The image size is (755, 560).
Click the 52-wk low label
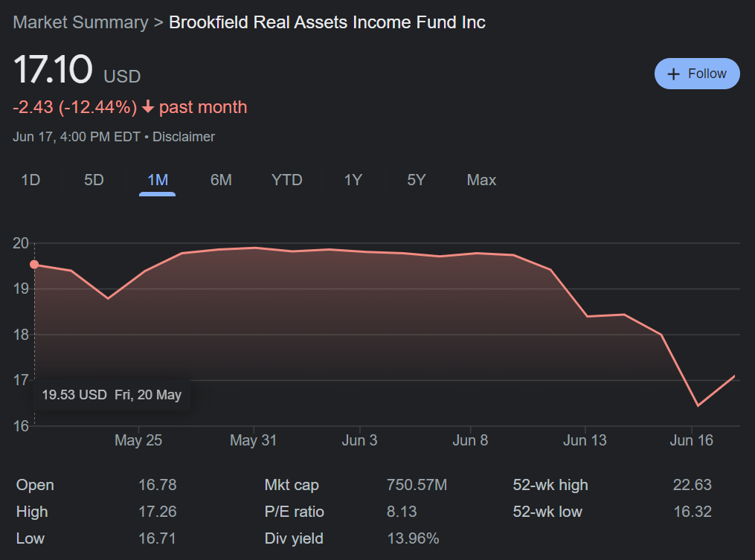547,512
